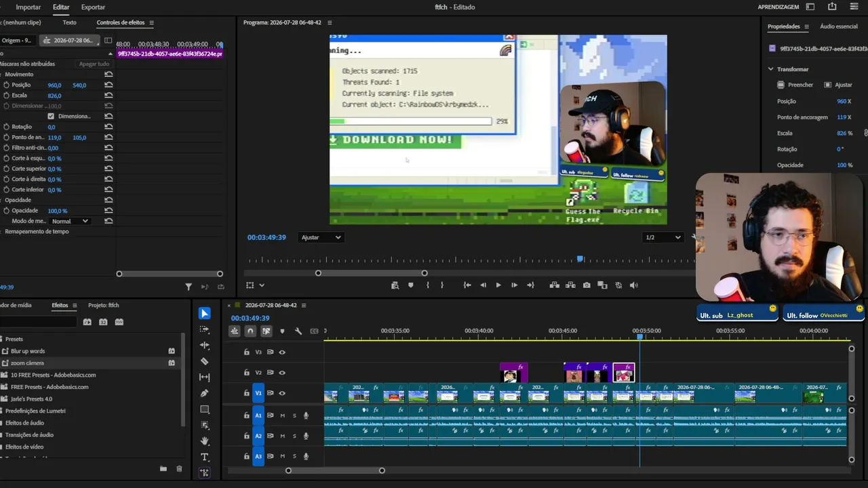Click the filter funnel in effect controls

pos(189,287)
